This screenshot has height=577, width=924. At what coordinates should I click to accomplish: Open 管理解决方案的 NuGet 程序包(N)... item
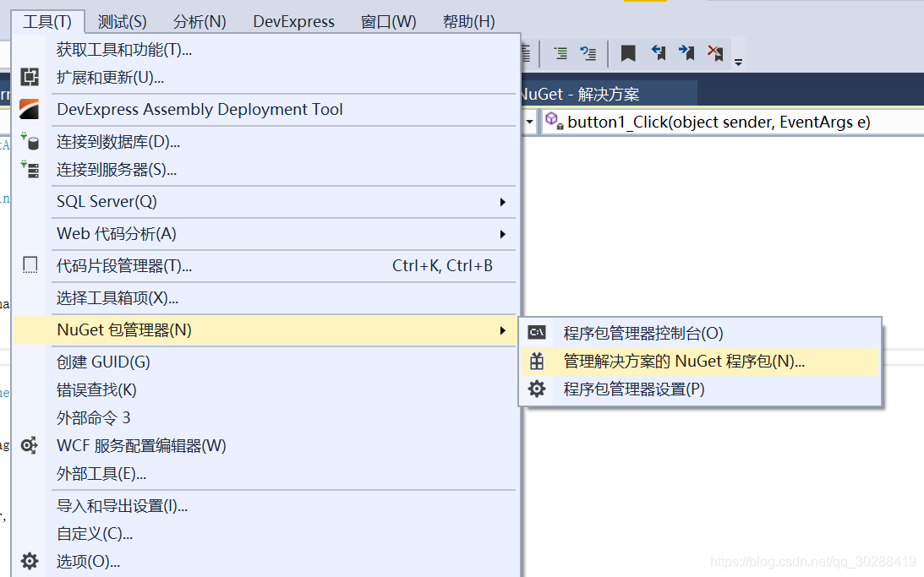point(700,361)
